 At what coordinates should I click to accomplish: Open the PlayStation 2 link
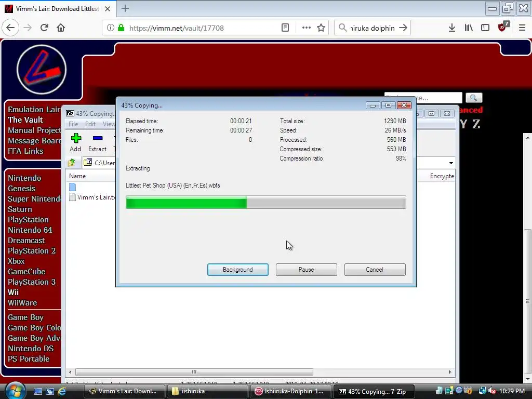(x=32, y=251)
